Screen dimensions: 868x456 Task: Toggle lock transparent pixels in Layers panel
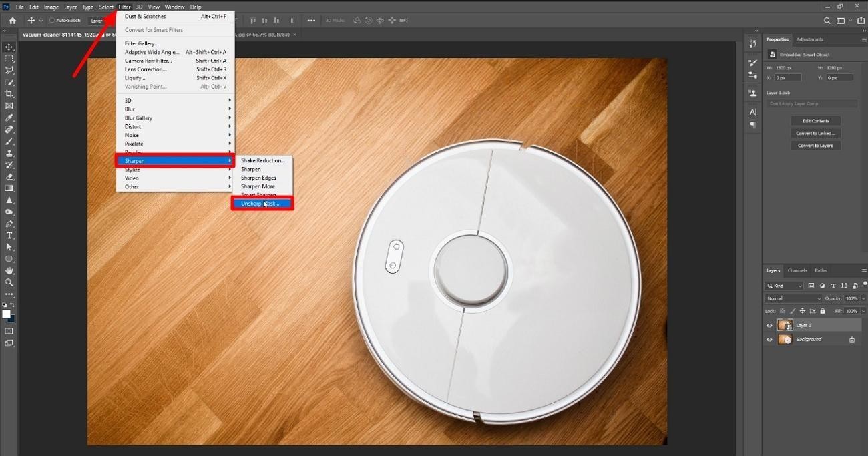[x=784, y=311]
